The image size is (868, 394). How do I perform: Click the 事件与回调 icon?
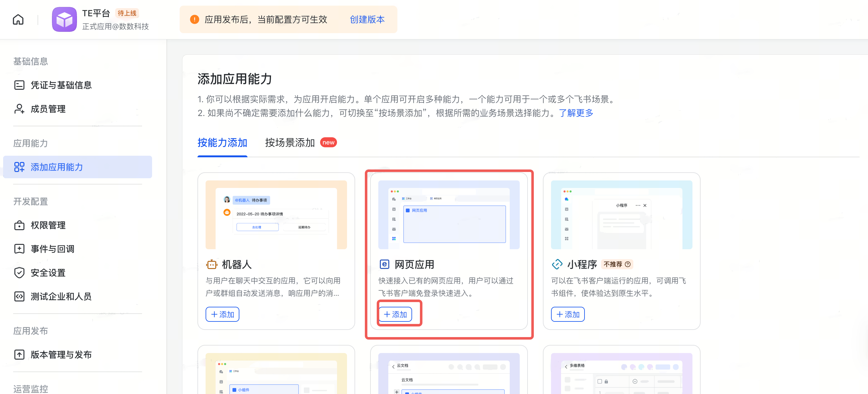(19, 249)
